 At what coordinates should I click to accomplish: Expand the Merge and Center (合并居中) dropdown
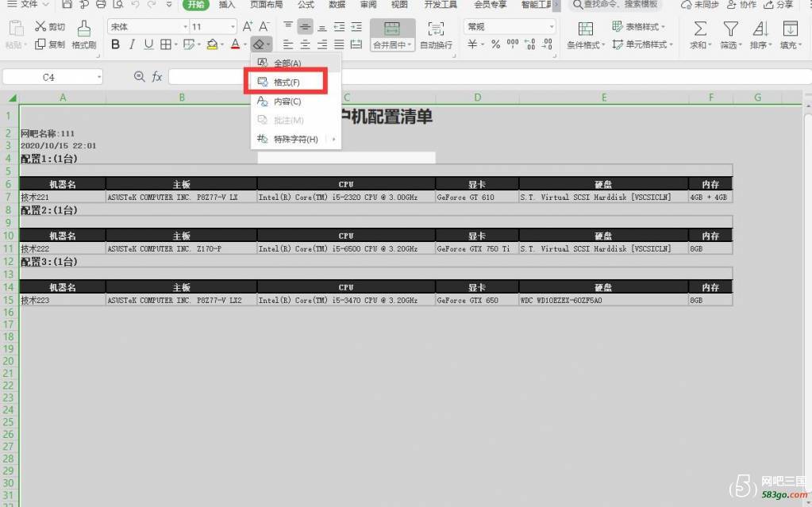point(410,45)
